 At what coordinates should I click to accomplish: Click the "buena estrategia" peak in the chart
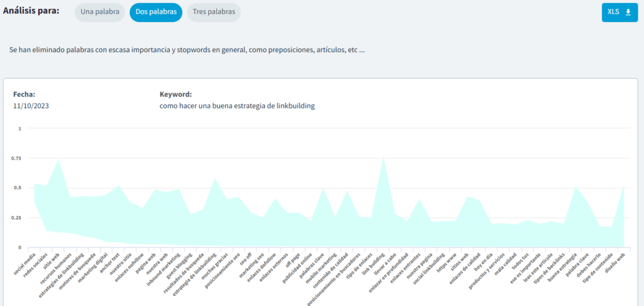point(576,187)
